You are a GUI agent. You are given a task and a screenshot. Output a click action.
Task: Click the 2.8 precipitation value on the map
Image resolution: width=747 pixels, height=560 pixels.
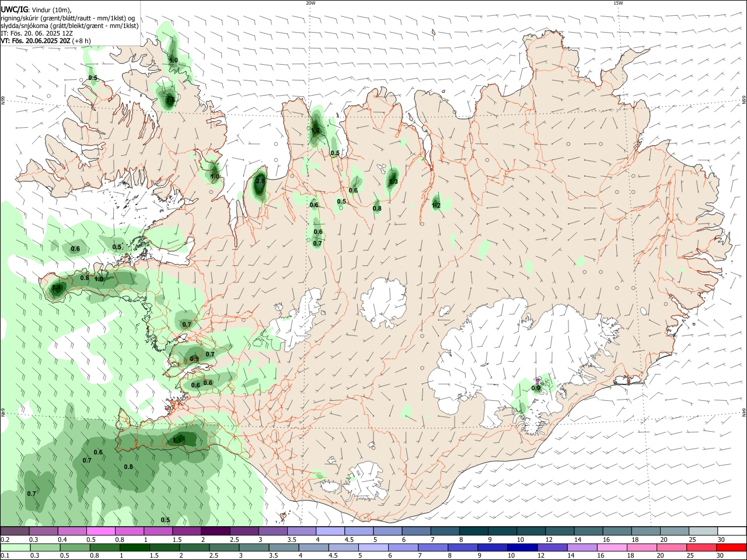260,181
